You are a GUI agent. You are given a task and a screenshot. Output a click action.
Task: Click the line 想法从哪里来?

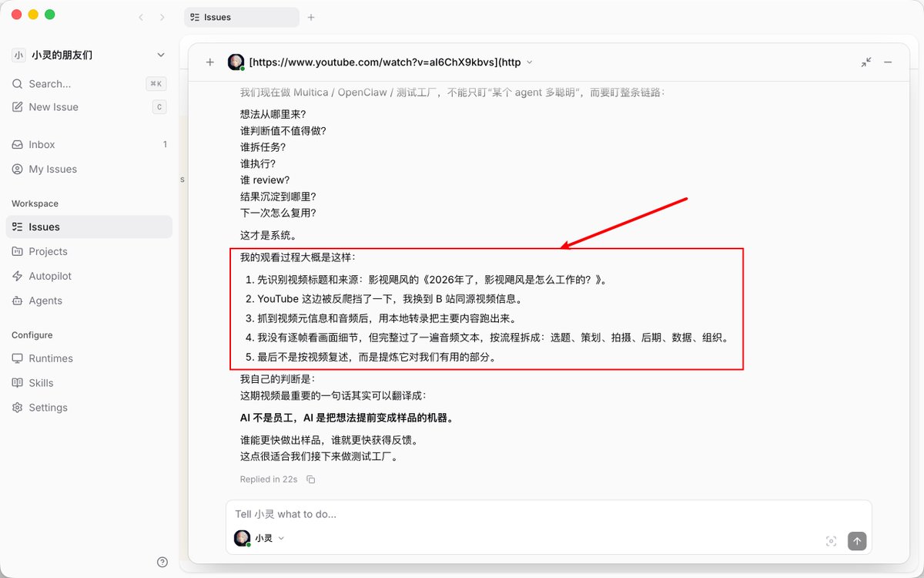pyautogui.click(x=273, y=114)
